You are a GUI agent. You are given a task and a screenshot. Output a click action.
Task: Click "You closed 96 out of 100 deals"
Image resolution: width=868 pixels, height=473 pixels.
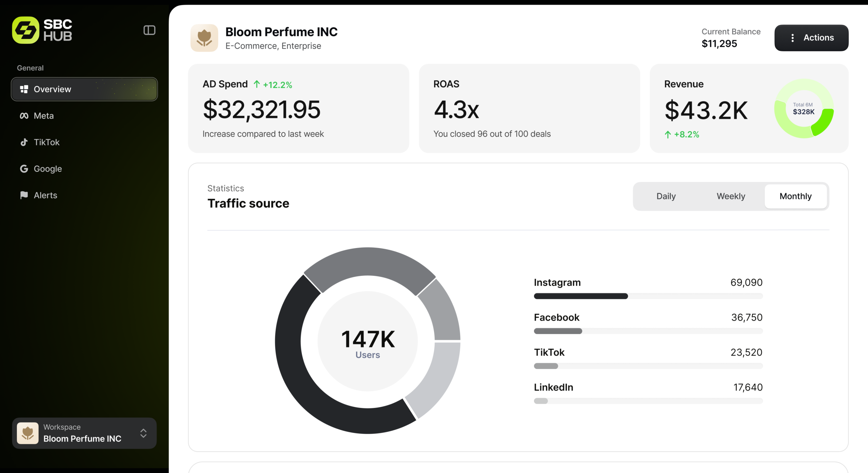pyautogui.click(x=492, y=134)
